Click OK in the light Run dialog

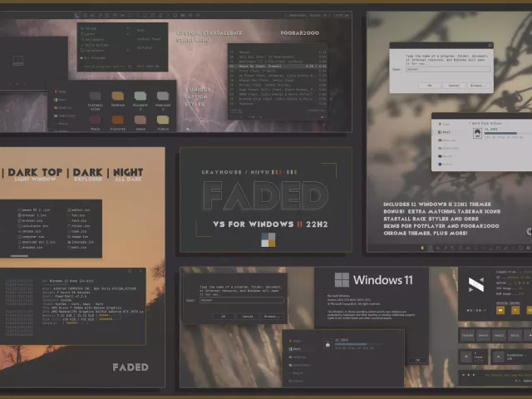pyautogui.click(x=429, y=86)
